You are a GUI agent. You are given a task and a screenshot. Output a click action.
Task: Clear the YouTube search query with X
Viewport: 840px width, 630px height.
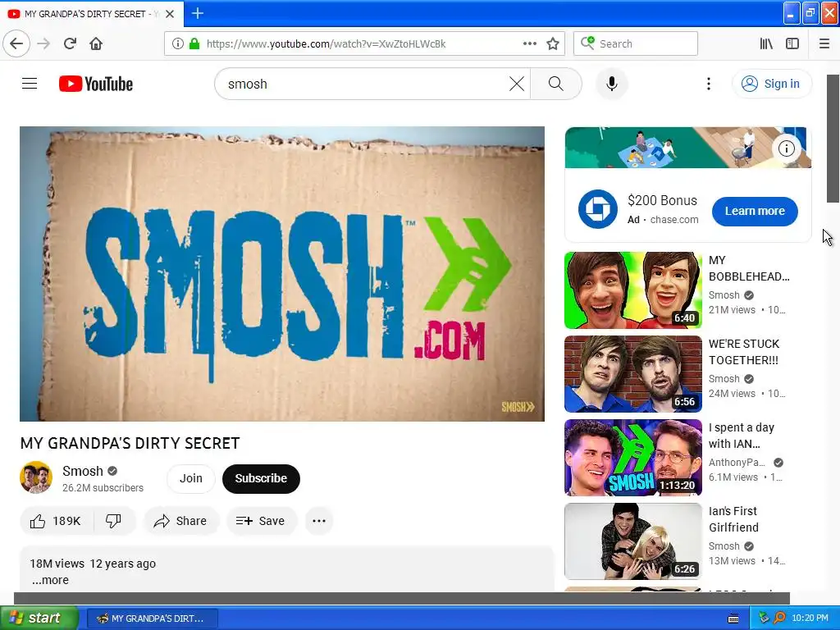point(517,84)
